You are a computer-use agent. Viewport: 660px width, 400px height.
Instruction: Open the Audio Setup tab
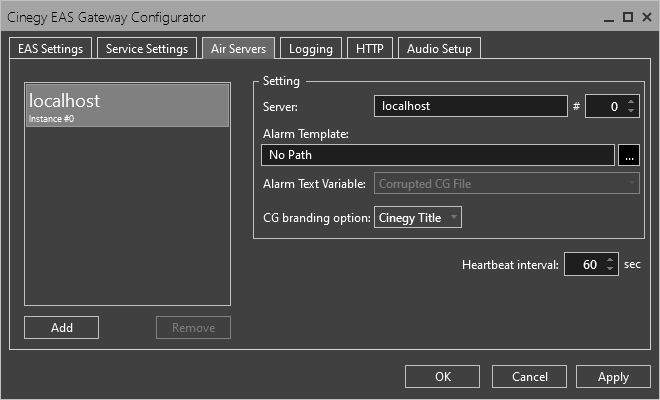click(439, 48)
